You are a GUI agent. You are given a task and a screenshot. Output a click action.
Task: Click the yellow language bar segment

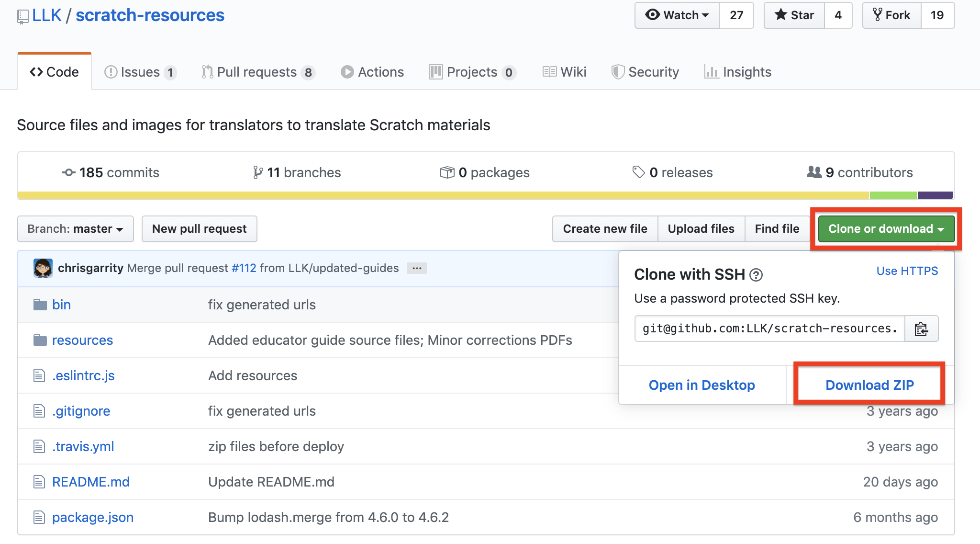coord(444,195)
